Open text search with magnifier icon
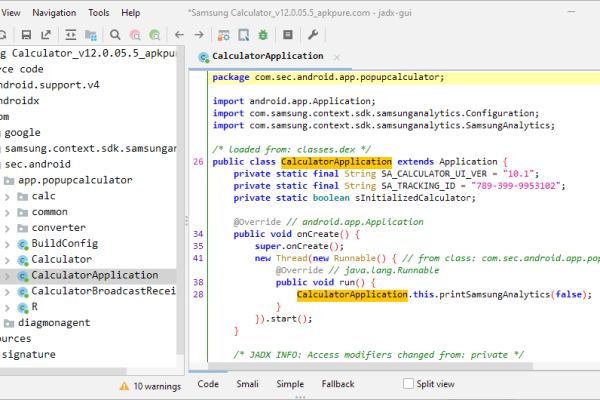 tap(115, 35)
